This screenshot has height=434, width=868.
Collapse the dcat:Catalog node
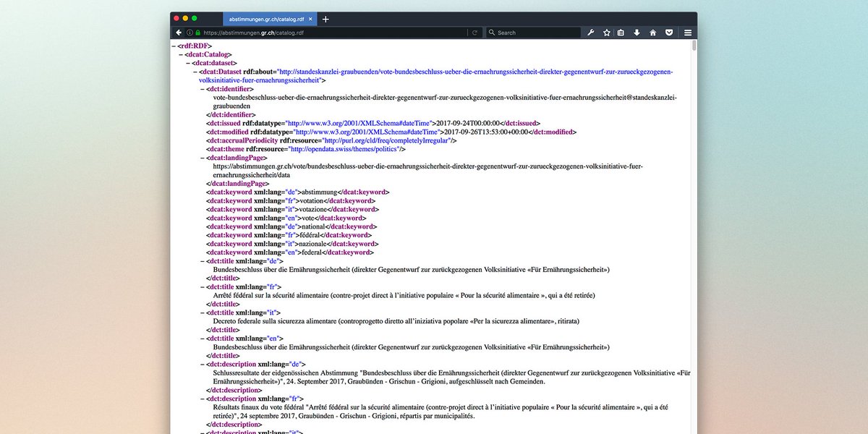pos(182,54)
